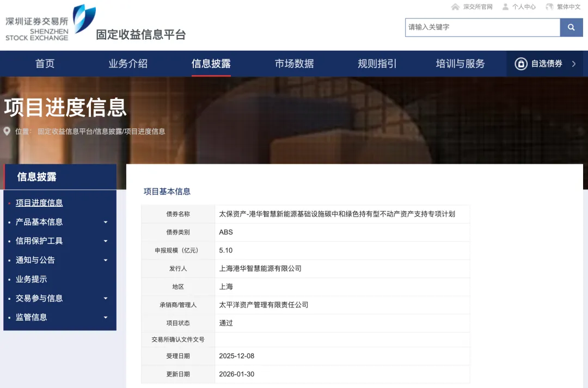Open the 首页 navigation tab
Viewport: 588px width, 388px height.
(x=45, y=64)
